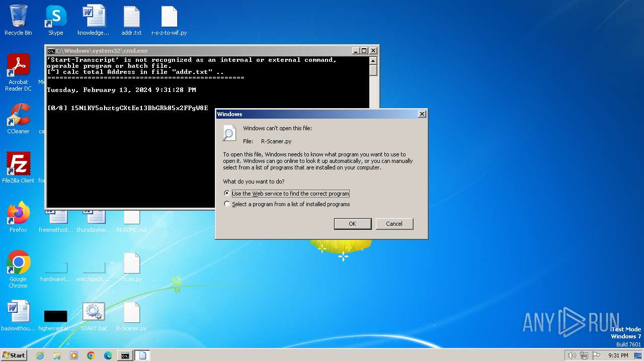Maximize the cmd.exe window

[x=364, y=51]
